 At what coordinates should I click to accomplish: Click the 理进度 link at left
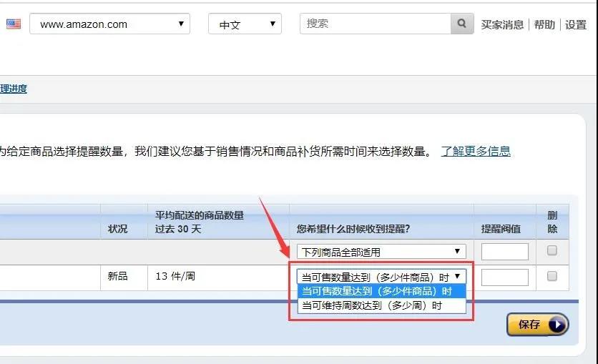point(14,89)
